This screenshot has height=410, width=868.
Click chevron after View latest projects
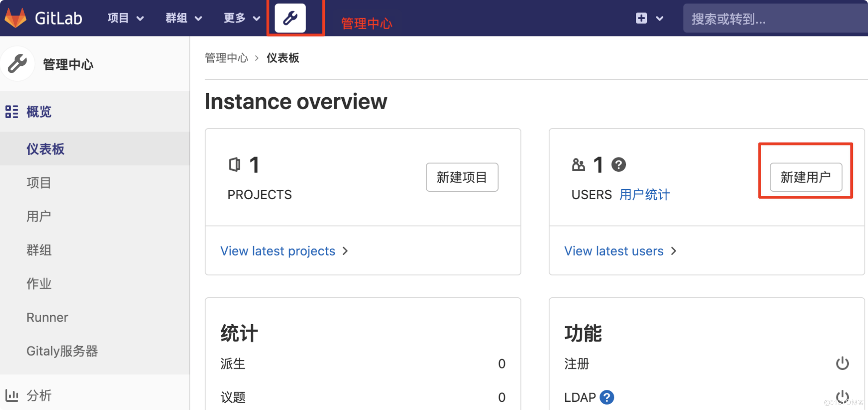click(x=345, y=251)
